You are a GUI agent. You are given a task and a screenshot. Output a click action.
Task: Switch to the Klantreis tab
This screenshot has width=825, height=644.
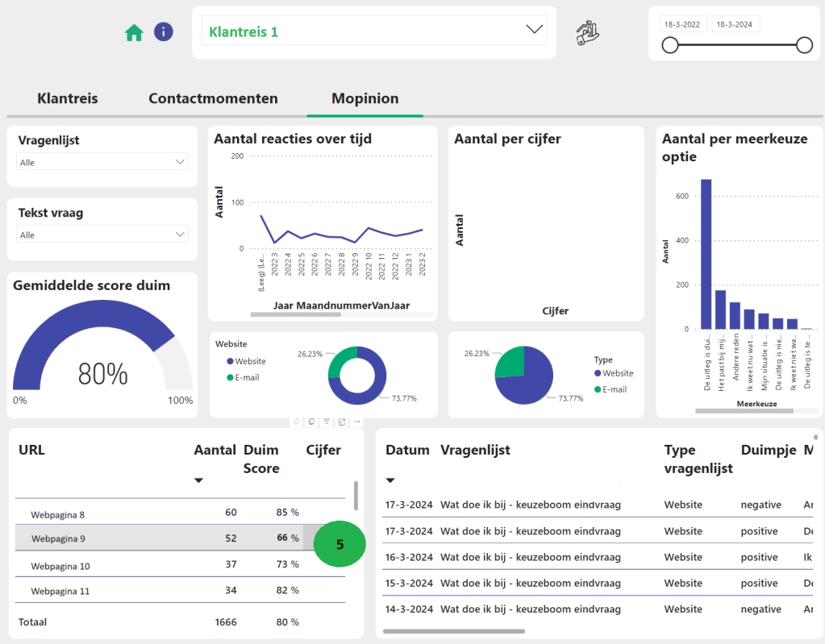[68, 98]
